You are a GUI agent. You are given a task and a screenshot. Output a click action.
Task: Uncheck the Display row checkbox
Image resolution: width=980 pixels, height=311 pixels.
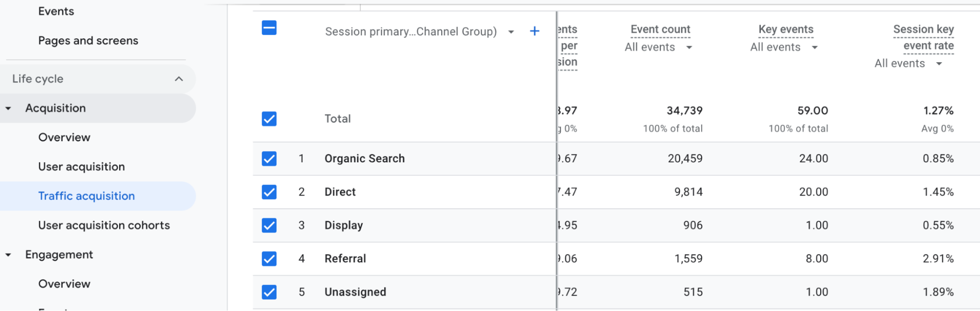click(269, 225)
